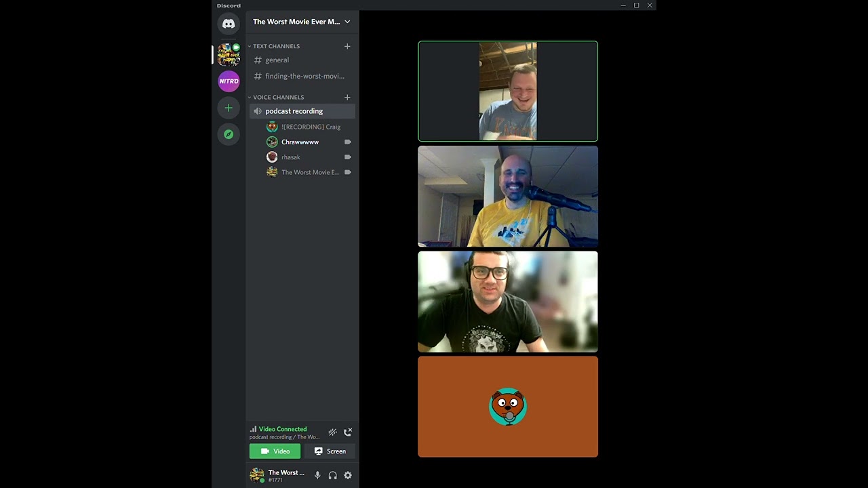
Task: Click own user avatar in bottom panel
Action: (257, 475)
